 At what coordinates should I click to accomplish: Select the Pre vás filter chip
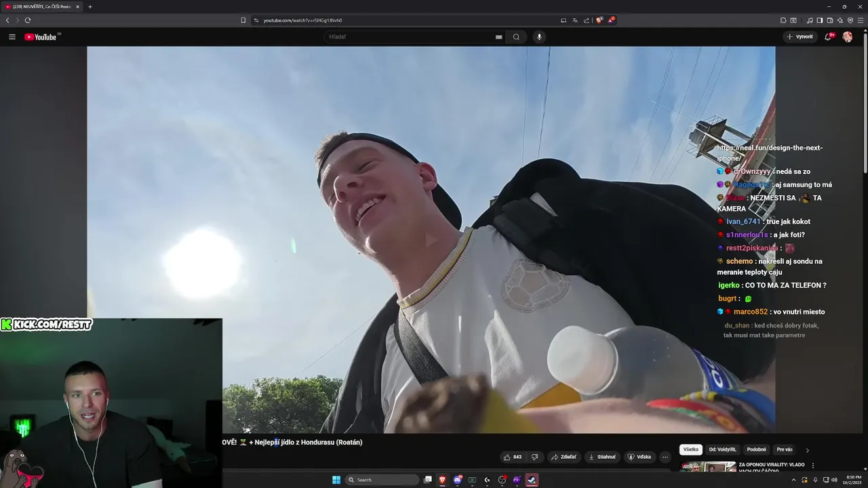coord(785,449)
